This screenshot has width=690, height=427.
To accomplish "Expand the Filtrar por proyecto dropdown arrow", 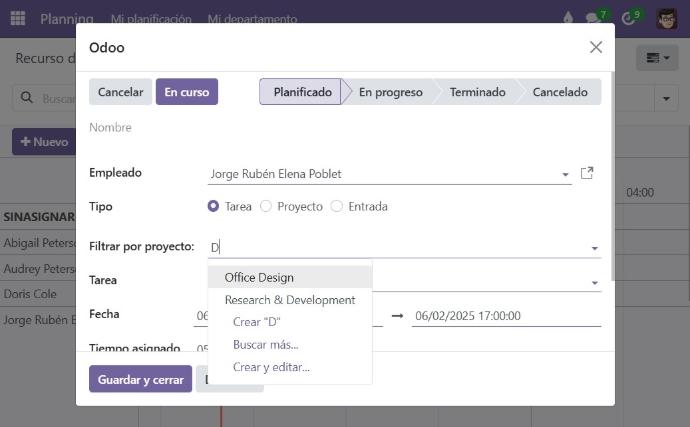I will (595, 248).
